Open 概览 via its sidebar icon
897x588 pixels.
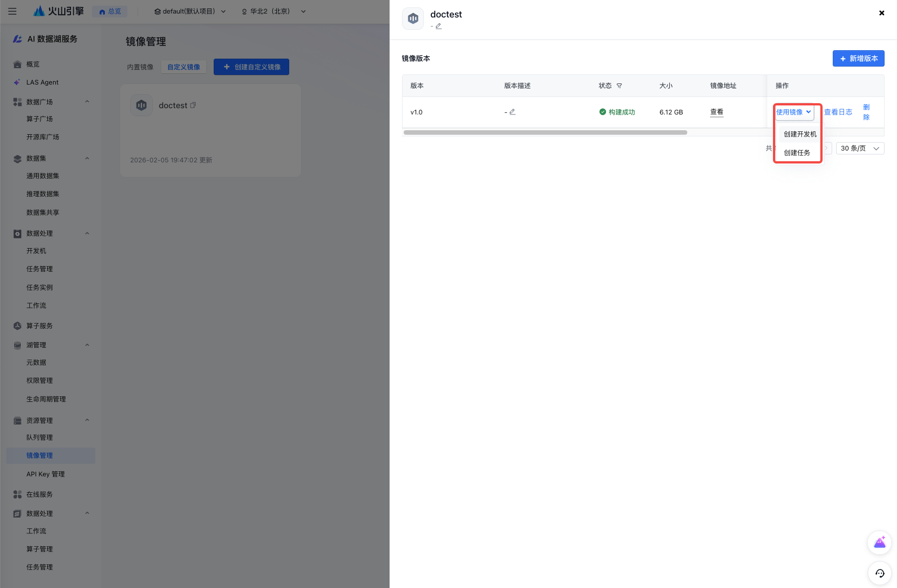pyautogui.click(x=17, y=64)
